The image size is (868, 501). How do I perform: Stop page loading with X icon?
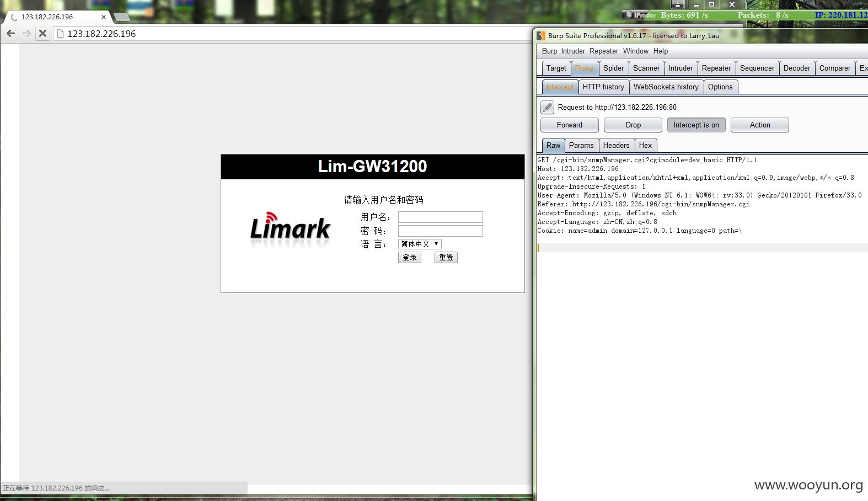click(x=42, y=34)
